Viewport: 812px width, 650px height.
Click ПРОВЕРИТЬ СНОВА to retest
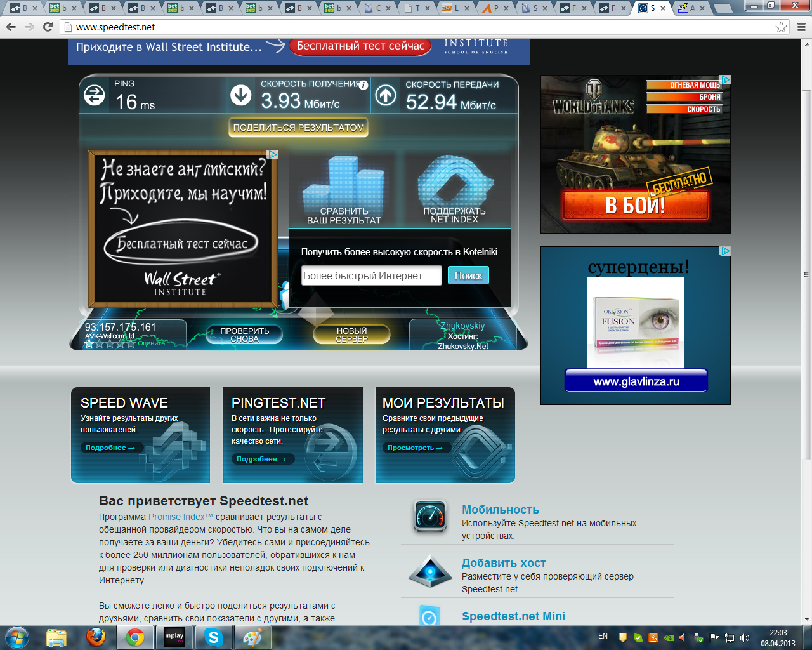pos(244,335)
